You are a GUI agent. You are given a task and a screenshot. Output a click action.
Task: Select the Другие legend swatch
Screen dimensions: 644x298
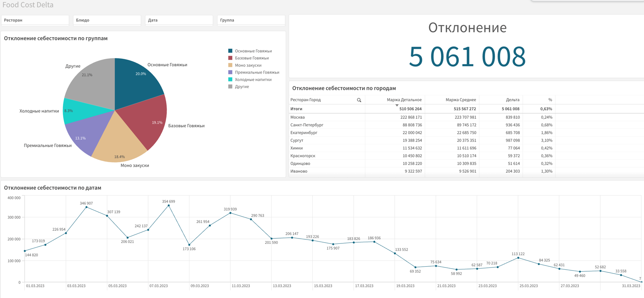[230, 87]
